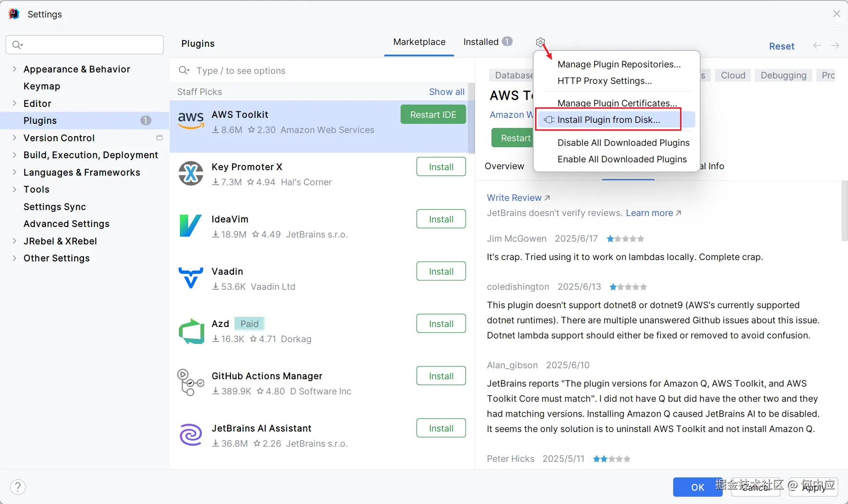The image size is (848, 504).
Task: Click the reviews panel vertical scrollbar
Action: click(844, 211)
